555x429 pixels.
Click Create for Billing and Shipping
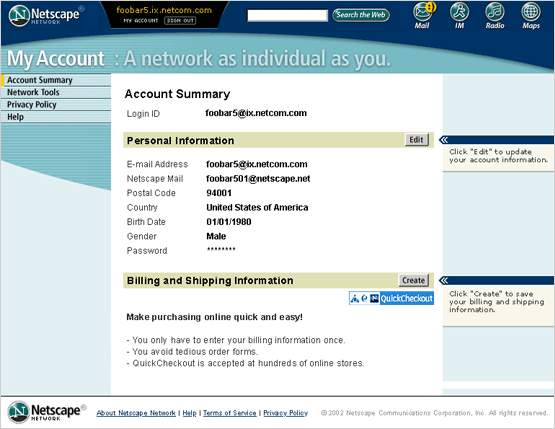pos(413,280)
